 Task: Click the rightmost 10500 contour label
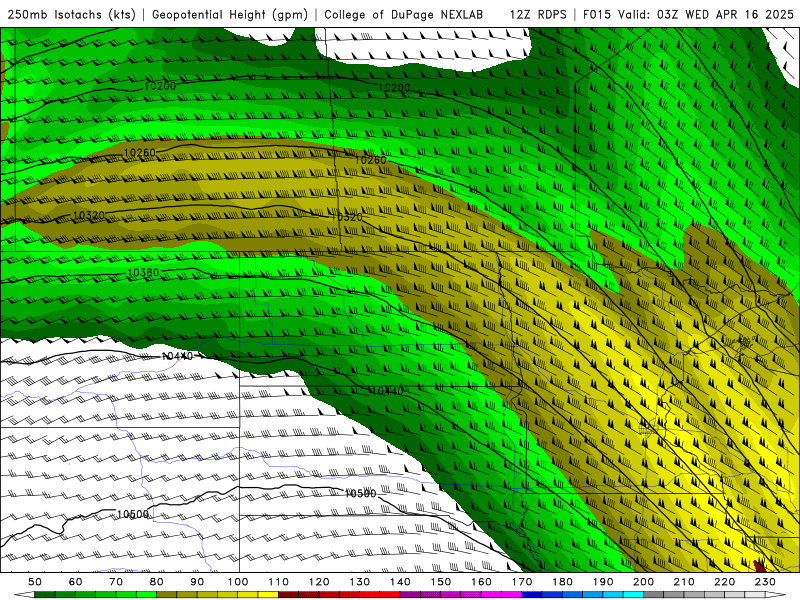tap(360, 493)
